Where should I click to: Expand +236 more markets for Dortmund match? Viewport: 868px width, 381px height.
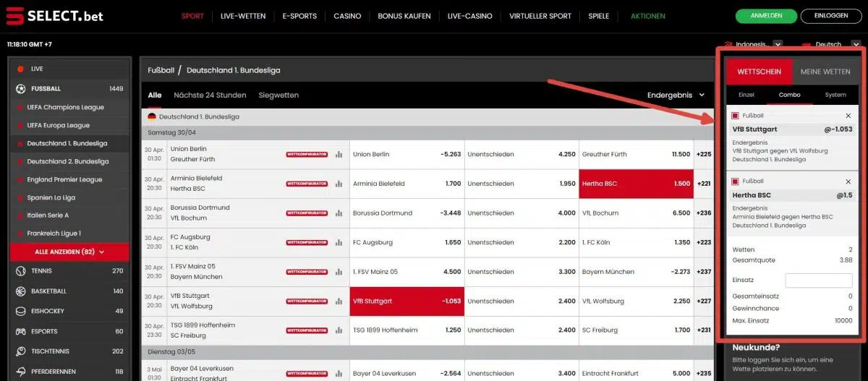pyautogui.click(x=704, y=213)
